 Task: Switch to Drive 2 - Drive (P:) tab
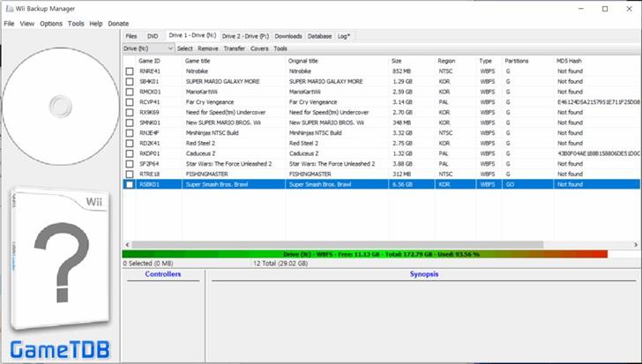click(246, 36)
